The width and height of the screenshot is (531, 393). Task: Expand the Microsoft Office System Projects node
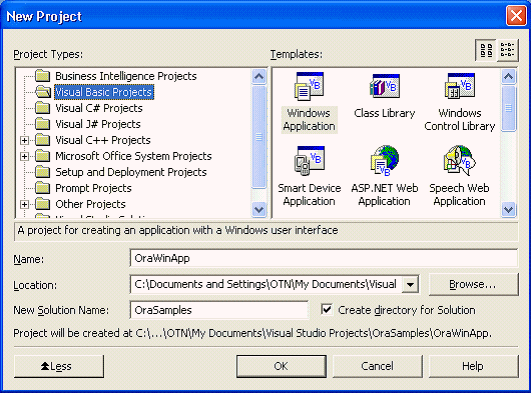pos(24,156)
